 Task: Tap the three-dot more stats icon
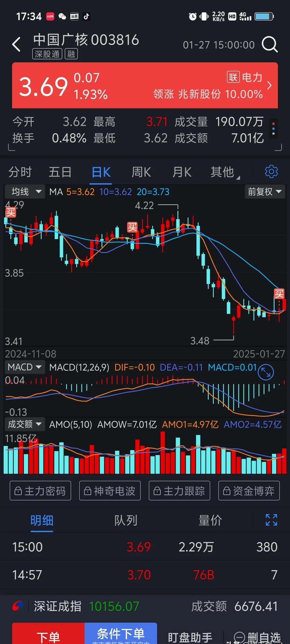pyautogui.click(x=273, y=129)
